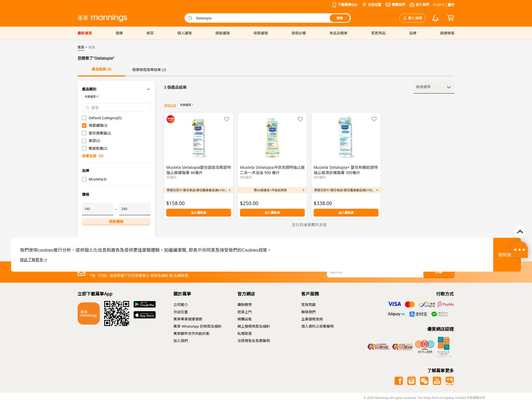
Task: Click the 更新價格 button
Action: pyautogui.click(x=116, y=221)
